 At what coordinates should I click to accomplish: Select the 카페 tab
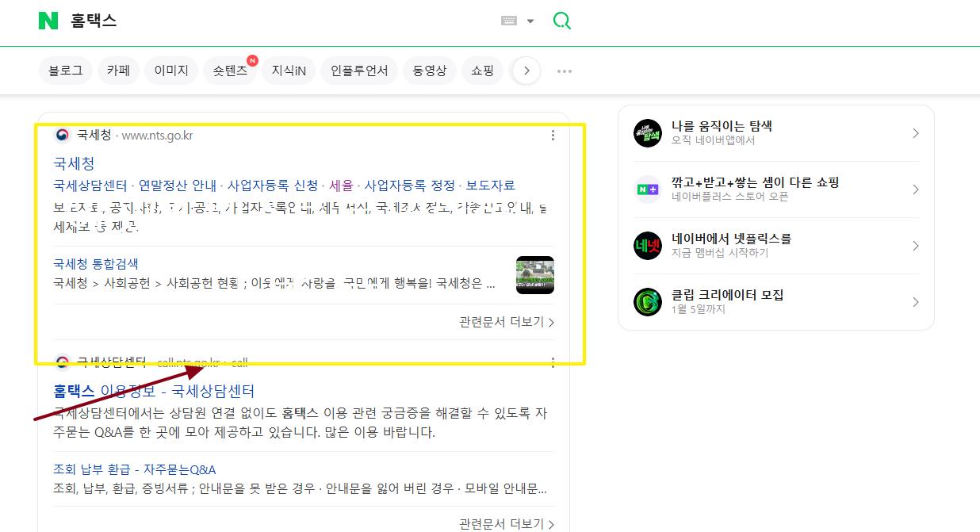click(119, 71)
